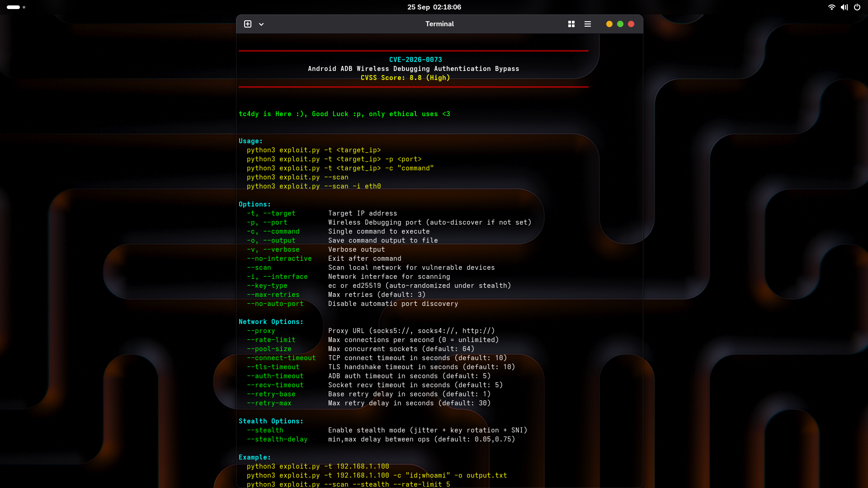Image resolution: width=868 pixels, height=488 pixels.
Task: Click the example with --rate-limit 5
Action: (x=348, y=484)
